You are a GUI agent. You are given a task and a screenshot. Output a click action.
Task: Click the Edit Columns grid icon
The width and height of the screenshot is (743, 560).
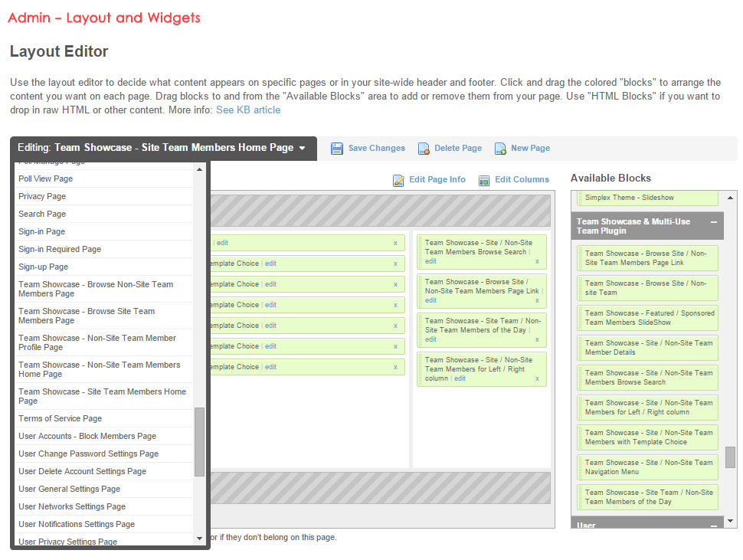coord(484,180)
